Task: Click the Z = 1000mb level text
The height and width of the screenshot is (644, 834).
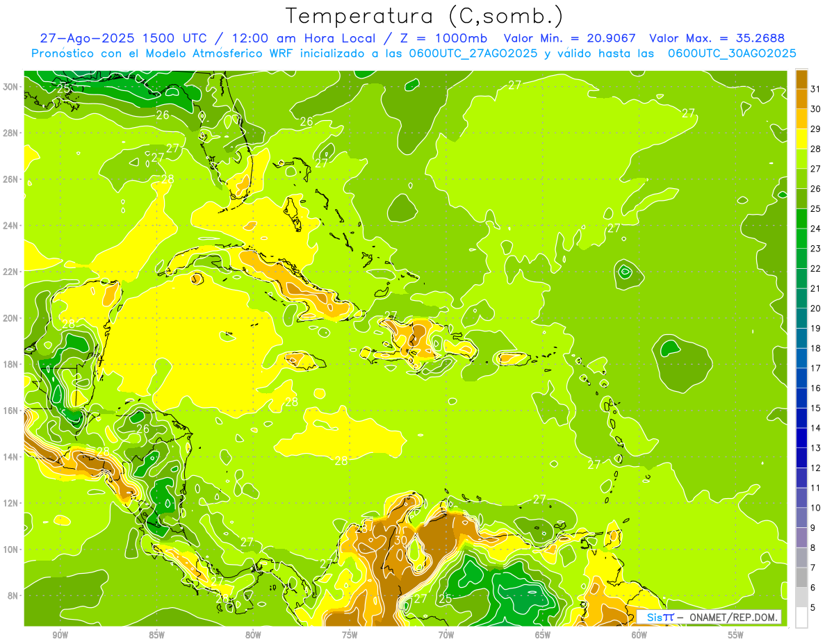Action: click(x=439, y=38)
